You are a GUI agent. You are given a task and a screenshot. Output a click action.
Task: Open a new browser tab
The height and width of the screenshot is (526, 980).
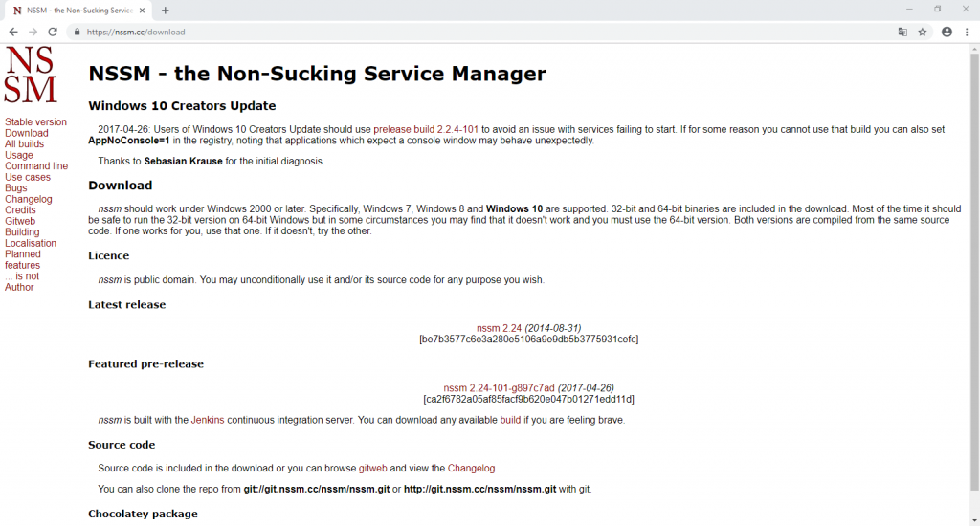(165, 11)
